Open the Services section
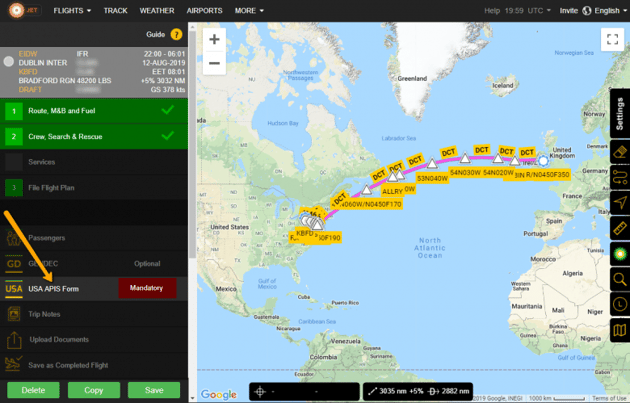Screen dimensions: 630x403 coord(94,162)
